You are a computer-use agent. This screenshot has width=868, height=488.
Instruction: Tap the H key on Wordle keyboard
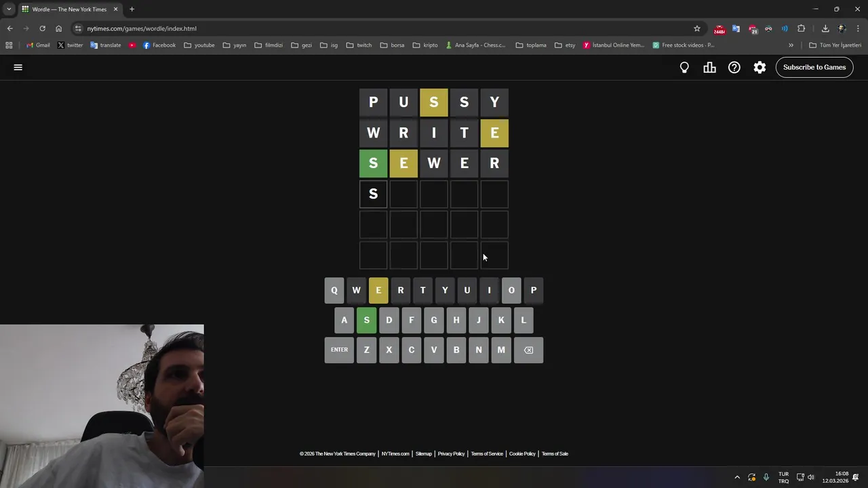(456, 320)
